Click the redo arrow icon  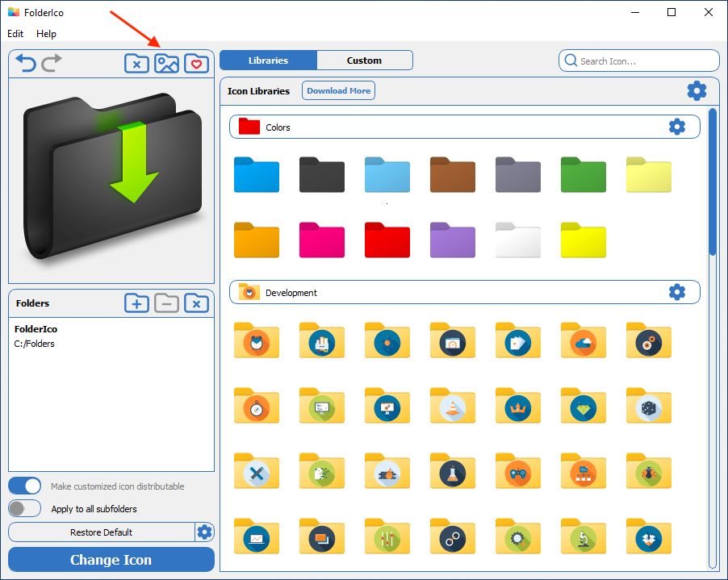coord(52,63)
